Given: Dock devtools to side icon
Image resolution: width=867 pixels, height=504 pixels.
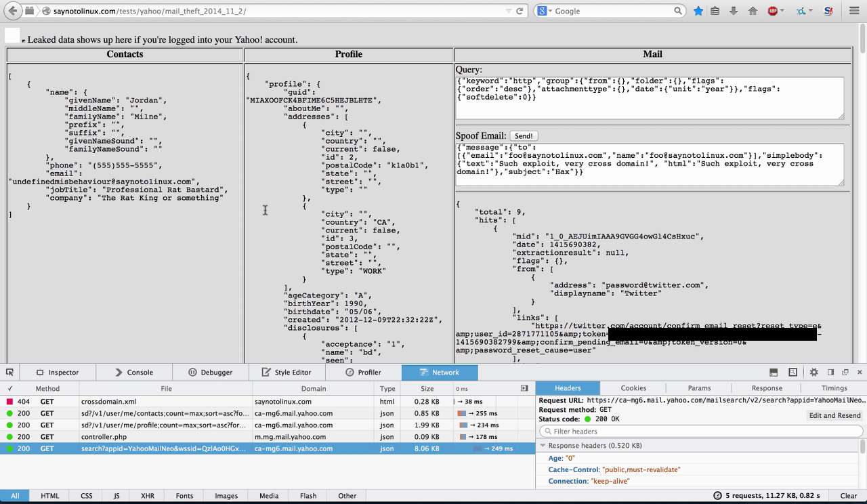Looking at the screenshot, I should click(x=831, y=372).
